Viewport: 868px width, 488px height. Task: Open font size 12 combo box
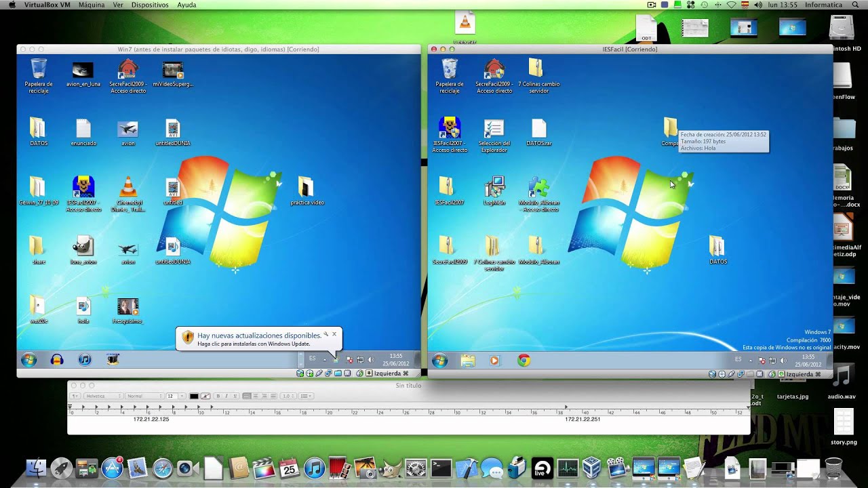tap(175, 396)
